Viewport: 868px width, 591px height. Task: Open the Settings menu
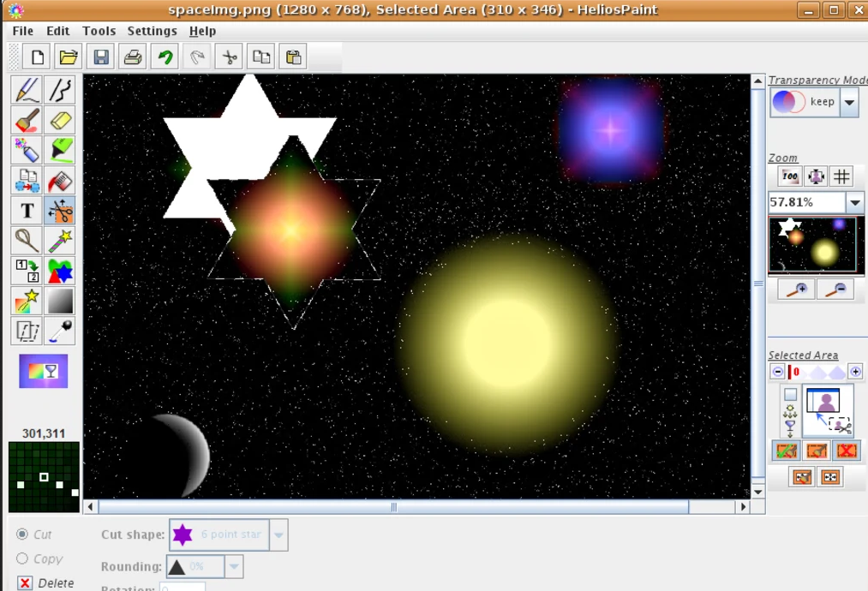pos(152,31)
